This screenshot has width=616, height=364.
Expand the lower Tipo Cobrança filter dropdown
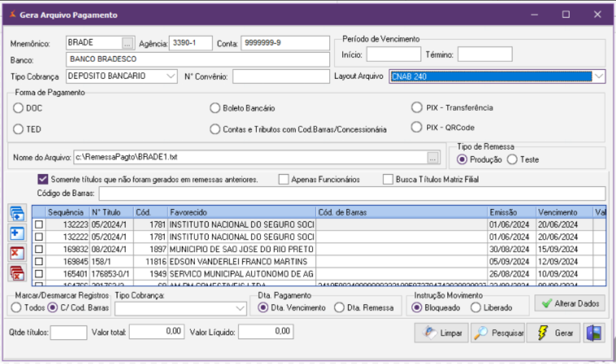[x=239, y=308]
